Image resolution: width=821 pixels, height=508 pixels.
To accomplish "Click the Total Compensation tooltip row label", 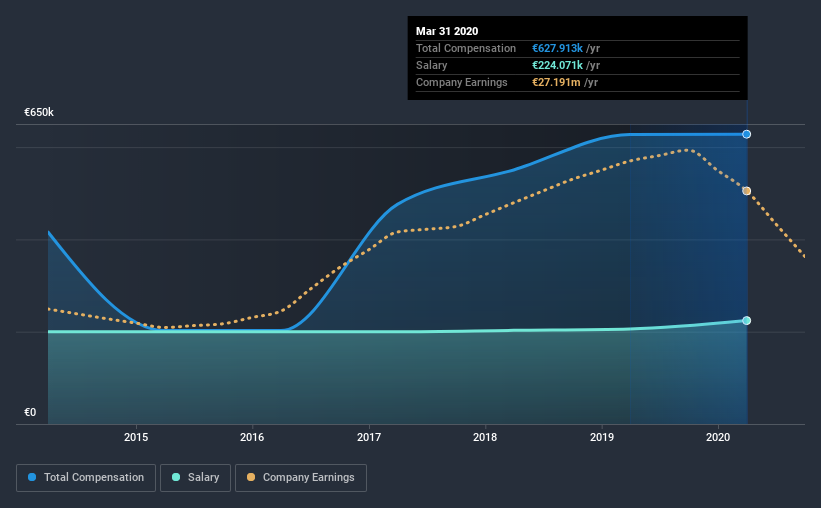I will coord(466,48).
